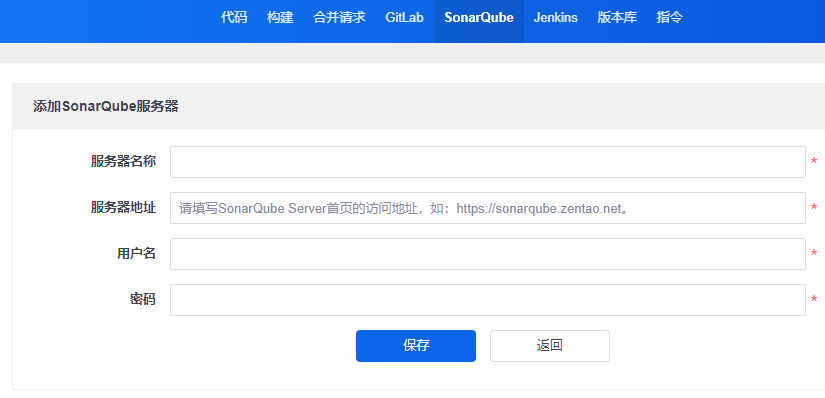The image size is (825, 398).
Task: Open the 合并请求 tab
Action: [x=339, y=17]
